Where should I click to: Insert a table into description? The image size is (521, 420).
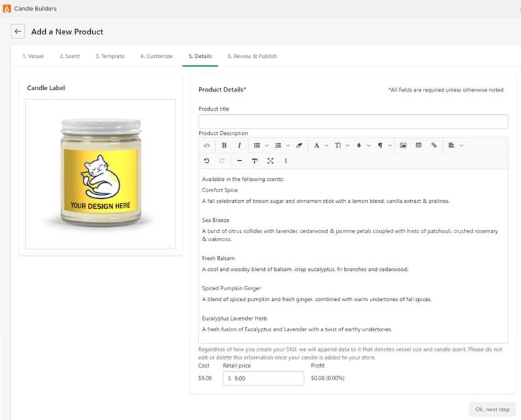(x=419, y=145)
